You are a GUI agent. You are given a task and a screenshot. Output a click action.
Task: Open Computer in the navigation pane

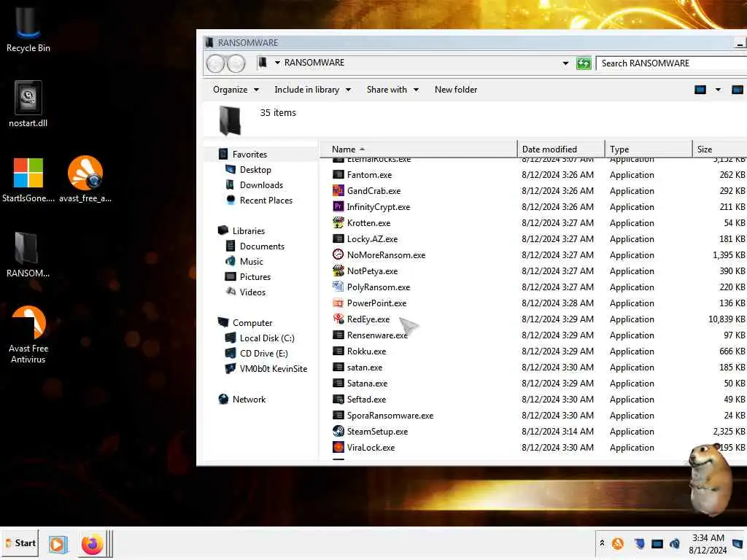click(252, 323)
